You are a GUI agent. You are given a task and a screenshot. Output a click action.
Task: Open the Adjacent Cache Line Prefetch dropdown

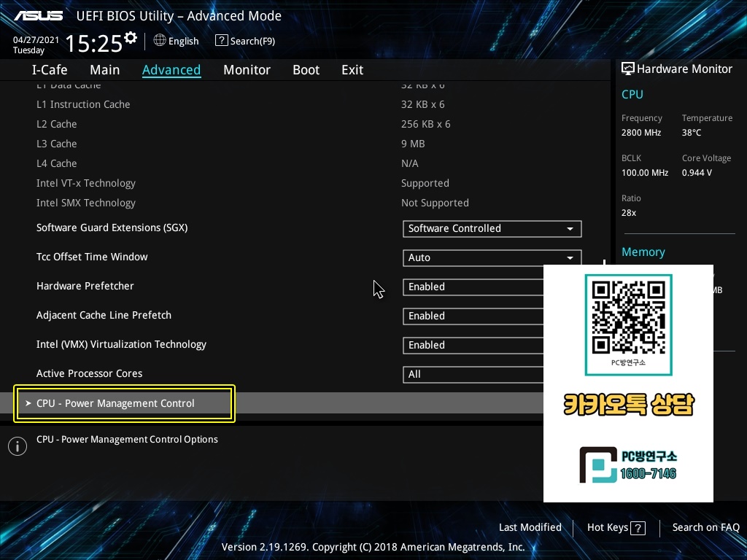473,316
